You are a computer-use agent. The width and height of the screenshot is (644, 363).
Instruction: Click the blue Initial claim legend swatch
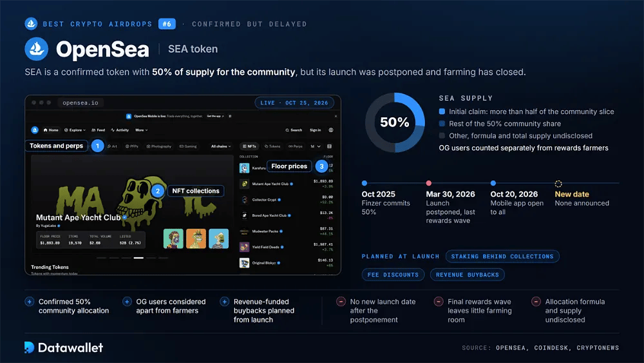click(442, 112)
